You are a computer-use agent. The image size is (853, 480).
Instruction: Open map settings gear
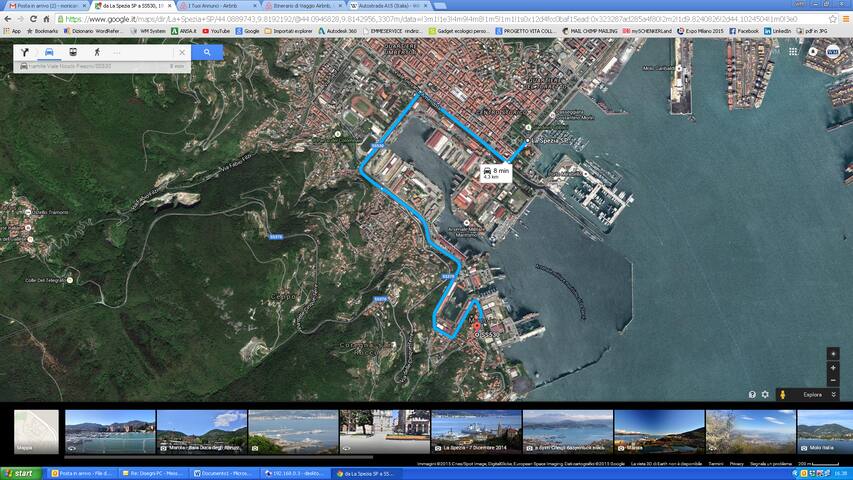point(765,394)
